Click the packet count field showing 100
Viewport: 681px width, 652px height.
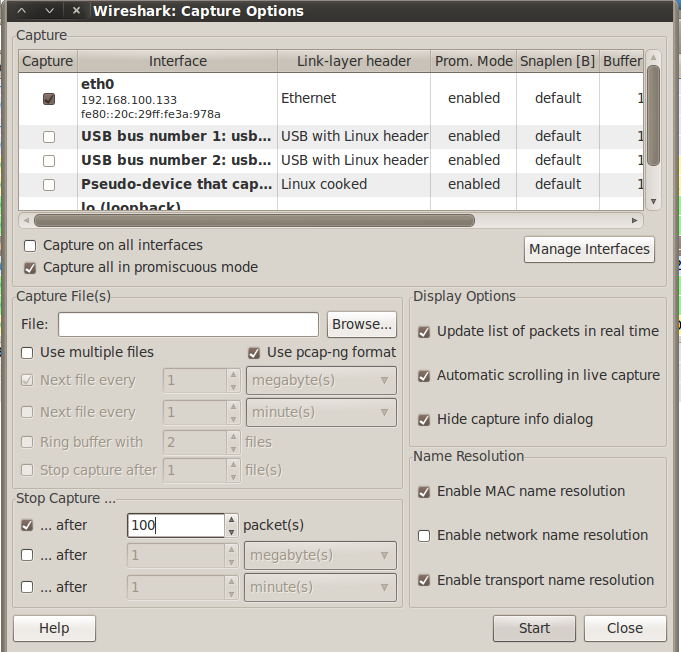[176, 525]
